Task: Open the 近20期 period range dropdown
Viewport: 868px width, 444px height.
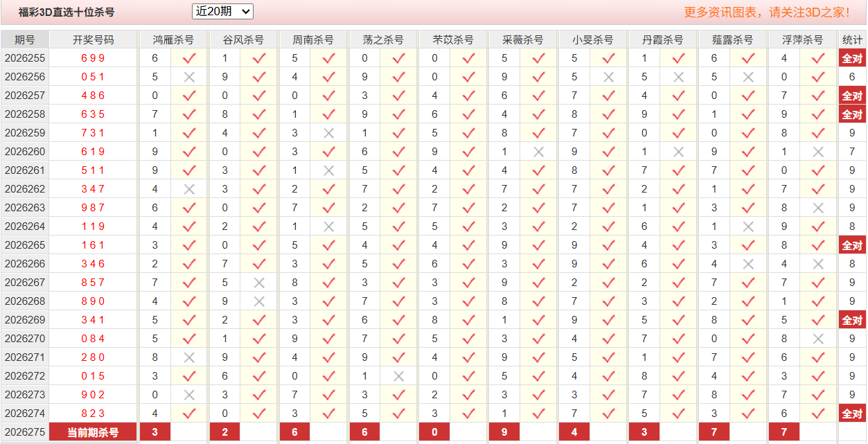Action: [222, 12]
